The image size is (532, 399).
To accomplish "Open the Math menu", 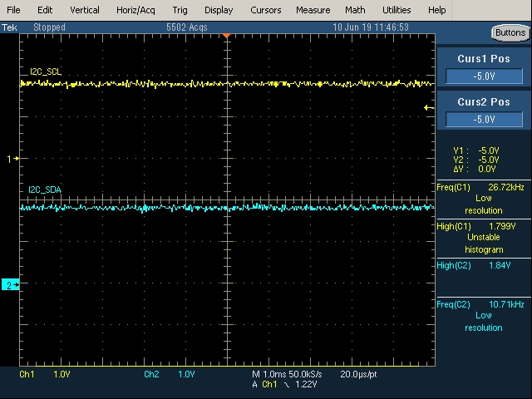I will point(355,10).
